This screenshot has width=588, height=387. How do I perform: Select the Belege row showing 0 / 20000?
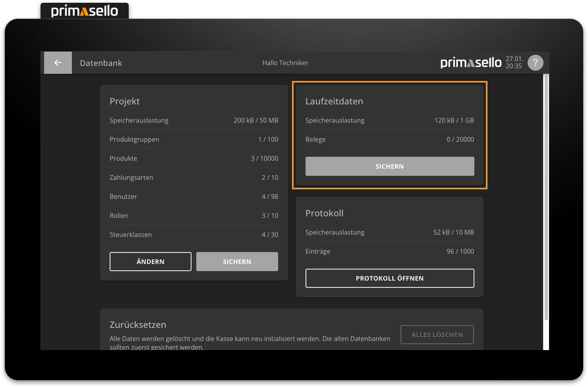(389, 139)
